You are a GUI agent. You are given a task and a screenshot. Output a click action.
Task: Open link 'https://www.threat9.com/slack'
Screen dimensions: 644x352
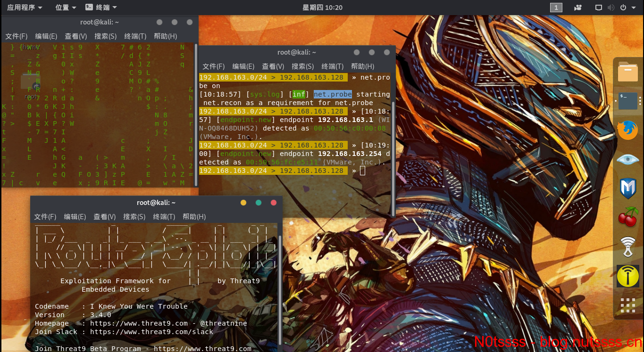click(151, 332)
